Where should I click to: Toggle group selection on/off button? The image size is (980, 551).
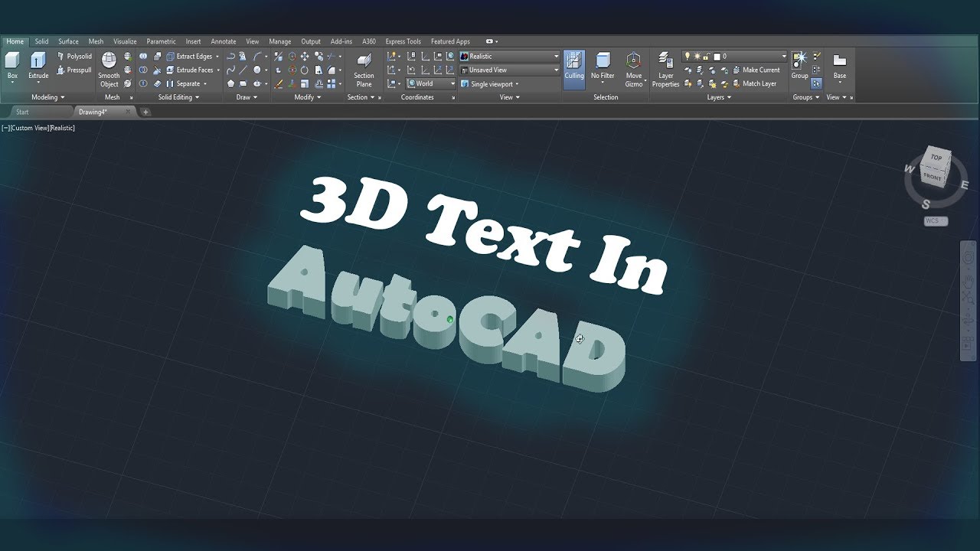coord(816,83)
